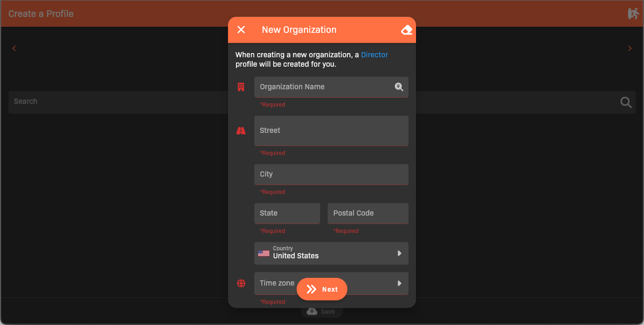Click the United States flag icon
The image size is (644, 325).
(x=264, y=254)
